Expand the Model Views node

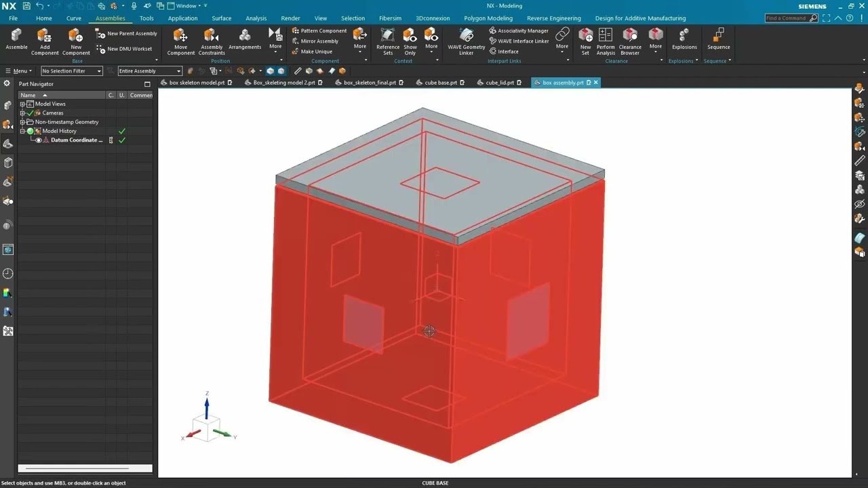coord(22,104)
